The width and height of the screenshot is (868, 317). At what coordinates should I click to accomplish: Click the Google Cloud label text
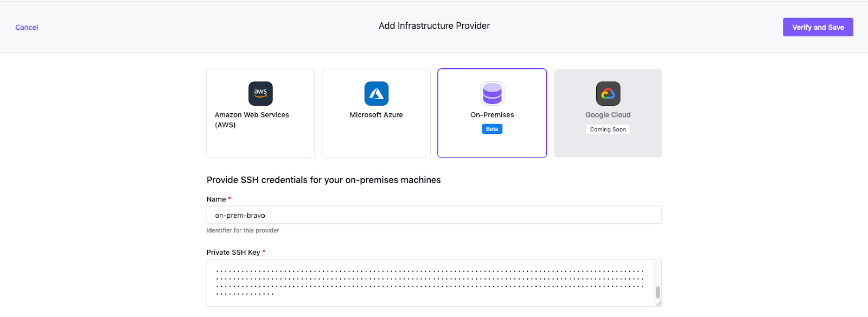pos(608,115)
